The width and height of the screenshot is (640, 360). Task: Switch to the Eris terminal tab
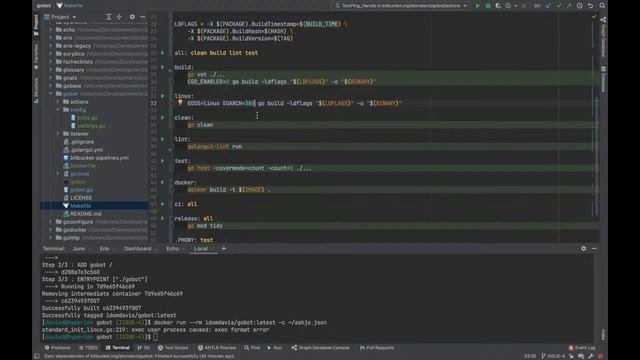(104, 249)
